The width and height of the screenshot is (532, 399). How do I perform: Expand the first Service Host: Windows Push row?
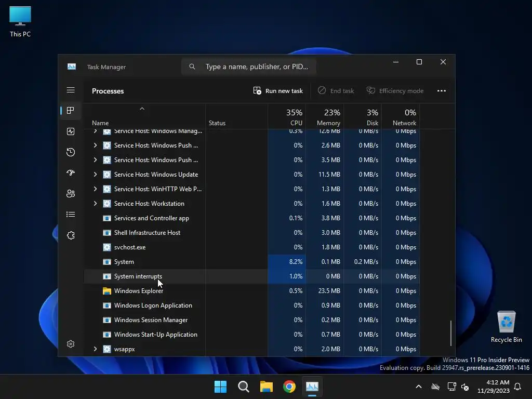point(96,145)
